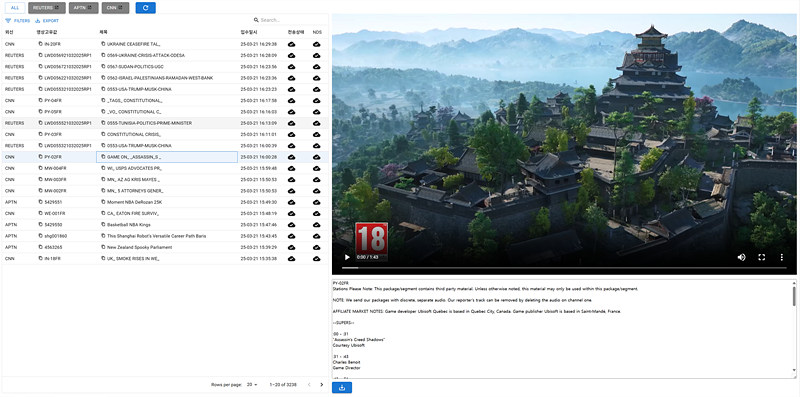Click the CA_ EATON FIRE SURVIV_ title
Viewport: 800px width, 397px height.
[x=134, y=213]
